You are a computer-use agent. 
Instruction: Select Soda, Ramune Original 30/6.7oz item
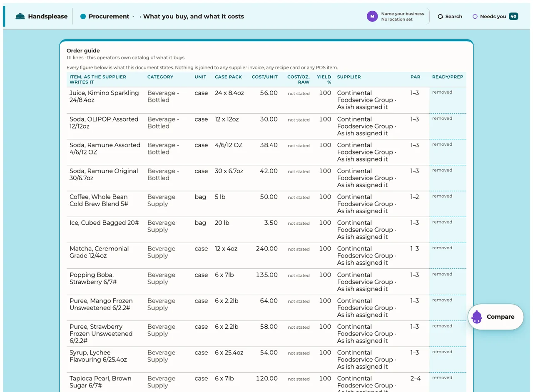(104, 174)
